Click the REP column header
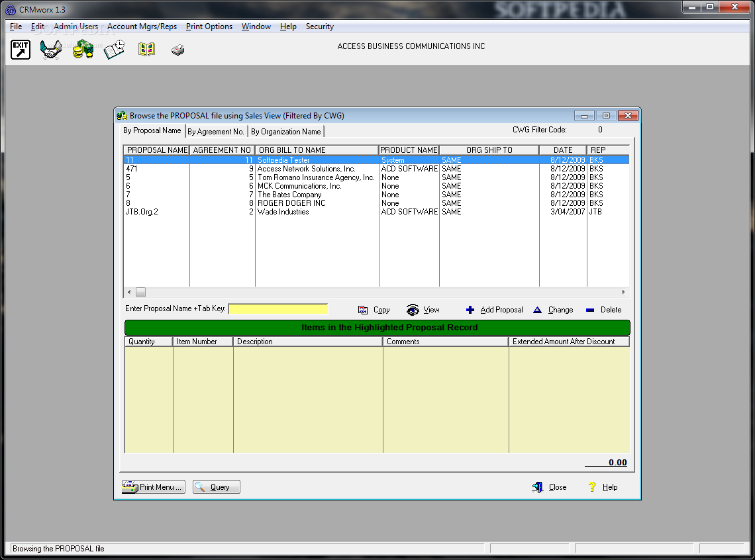 click(x=608, y=150)
